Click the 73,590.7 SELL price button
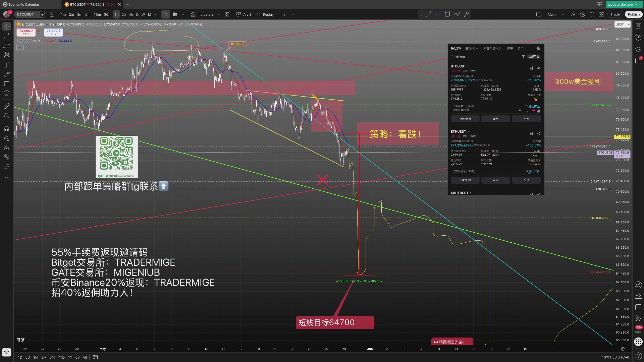Viewport: 644px width, 362px height. (x=26, y=32)
